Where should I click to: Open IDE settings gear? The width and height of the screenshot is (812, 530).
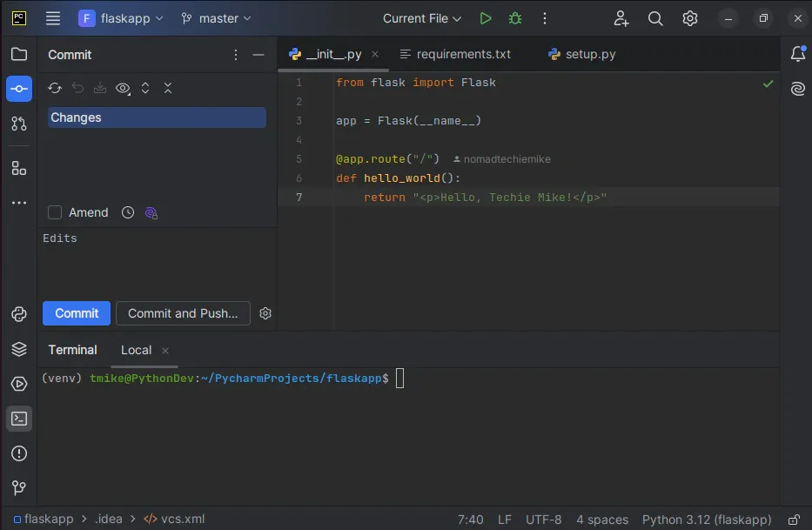(690, 18)
